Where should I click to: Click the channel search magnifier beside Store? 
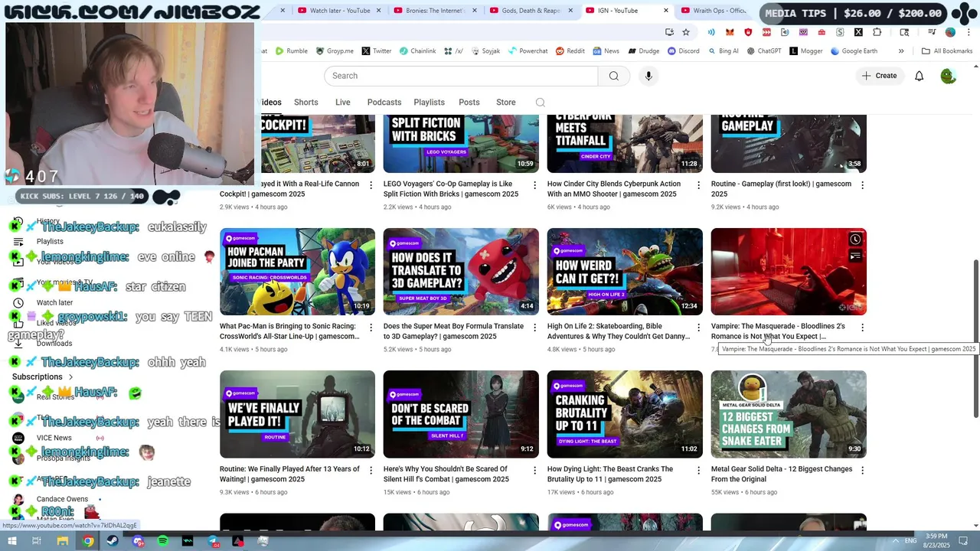point(540,103)
